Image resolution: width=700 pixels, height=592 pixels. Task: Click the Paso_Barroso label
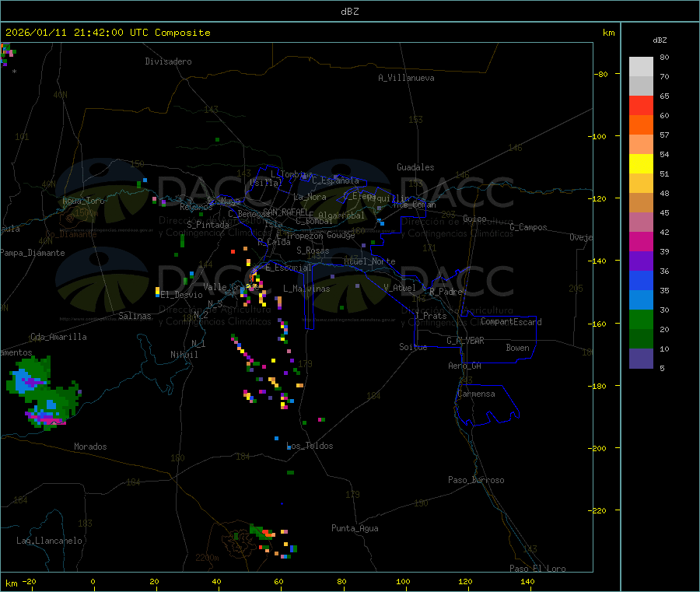pyautogui.click(x=476, y=480)
